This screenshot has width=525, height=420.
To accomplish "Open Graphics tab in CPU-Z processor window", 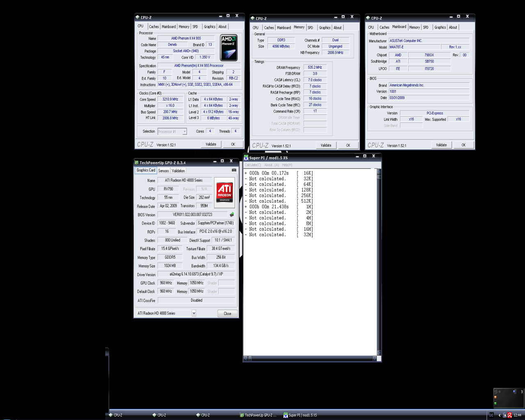I will point(210,27).
